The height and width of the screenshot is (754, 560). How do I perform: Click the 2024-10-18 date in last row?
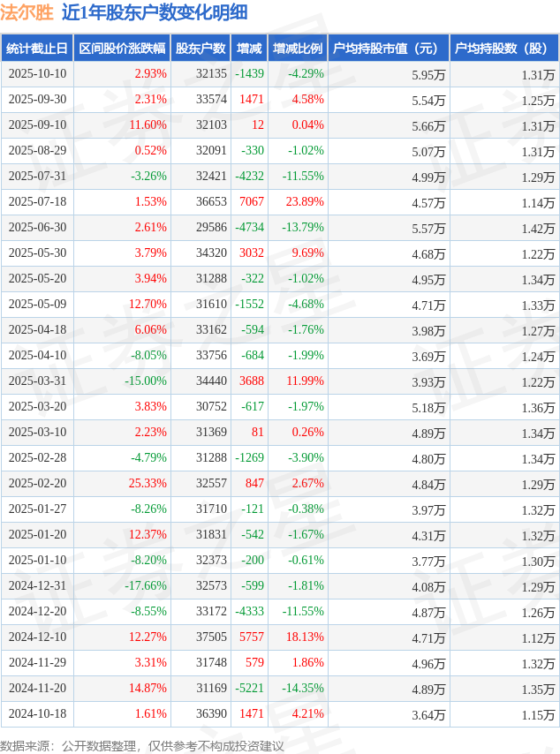[x=37, y=714]
